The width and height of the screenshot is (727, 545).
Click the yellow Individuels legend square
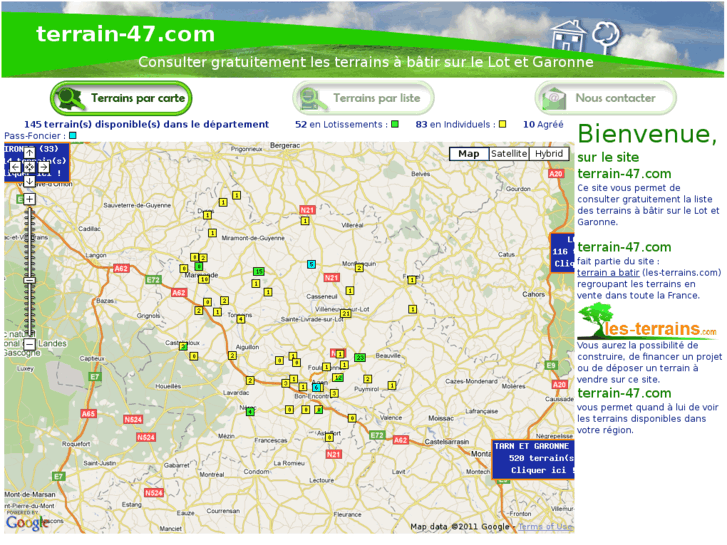(502, 124)
